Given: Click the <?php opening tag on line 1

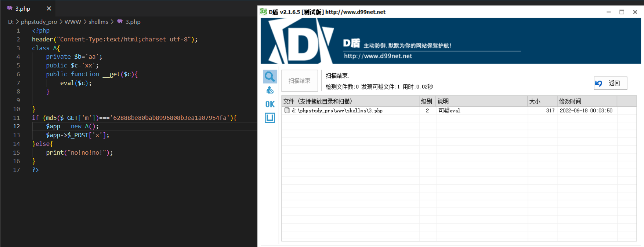Looking at the screenshot, I should point(41,30).
